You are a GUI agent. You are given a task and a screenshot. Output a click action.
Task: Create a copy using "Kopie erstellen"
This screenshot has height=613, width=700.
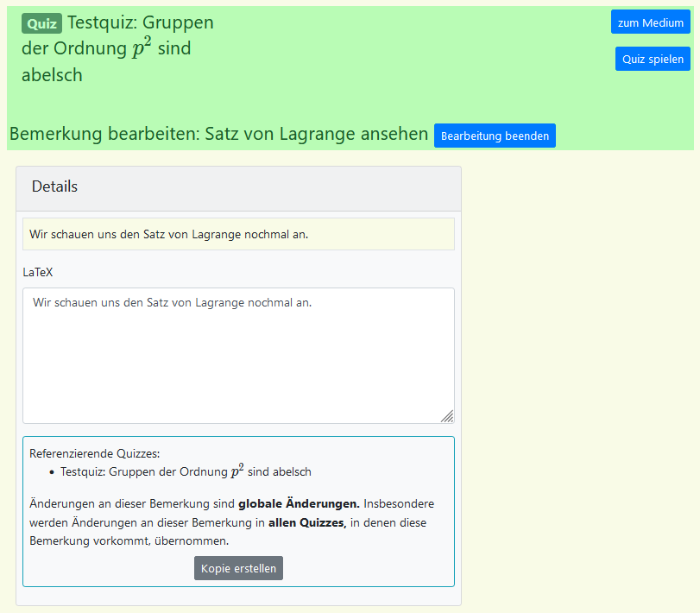click(238, 568)
